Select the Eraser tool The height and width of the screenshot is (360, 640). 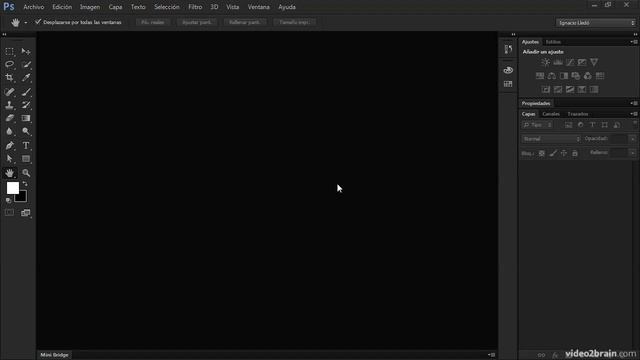(x=9, y=118)
